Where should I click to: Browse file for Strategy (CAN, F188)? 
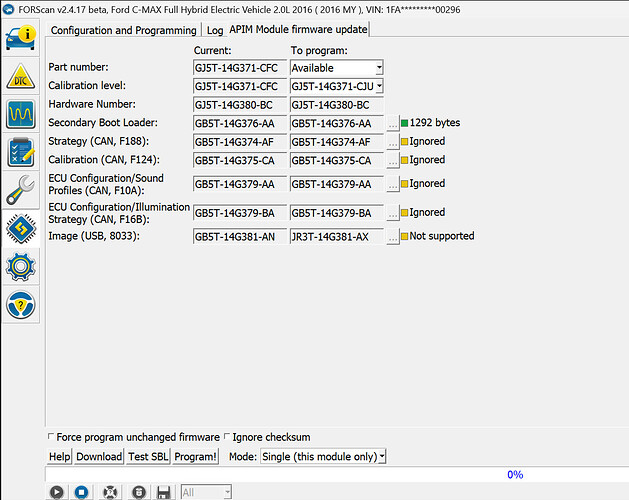[393, 142]
